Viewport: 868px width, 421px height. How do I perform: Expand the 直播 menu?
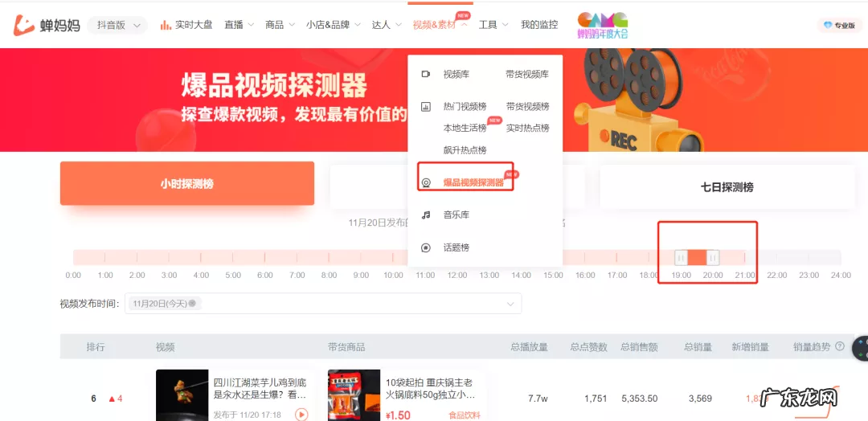[240, 25]
